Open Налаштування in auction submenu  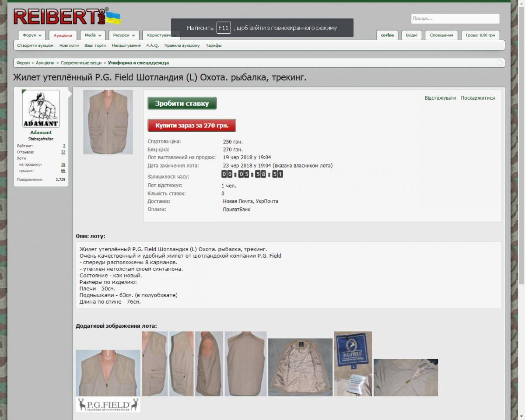click(126, 45)
